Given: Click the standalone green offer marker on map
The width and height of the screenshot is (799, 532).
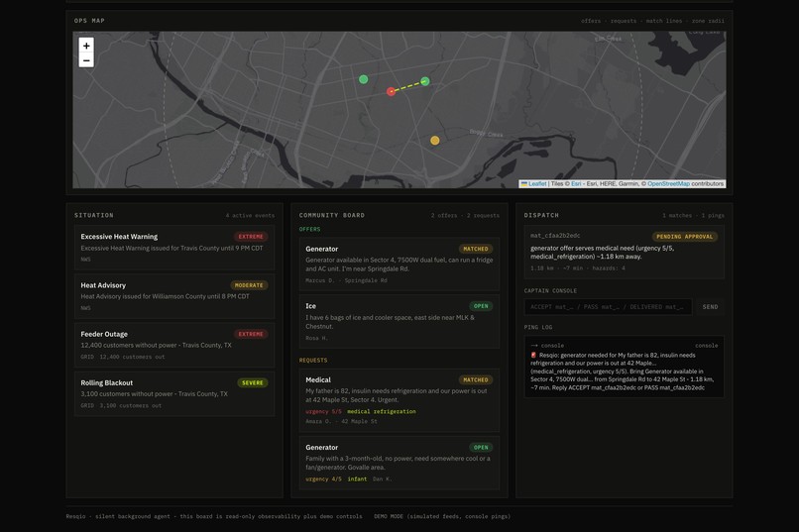Looking at the screenshot, I should (x=364, y=79).
